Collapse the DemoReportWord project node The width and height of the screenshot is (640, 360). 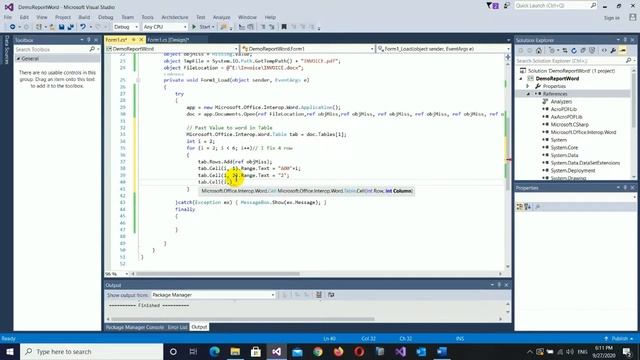coord(521,78)
